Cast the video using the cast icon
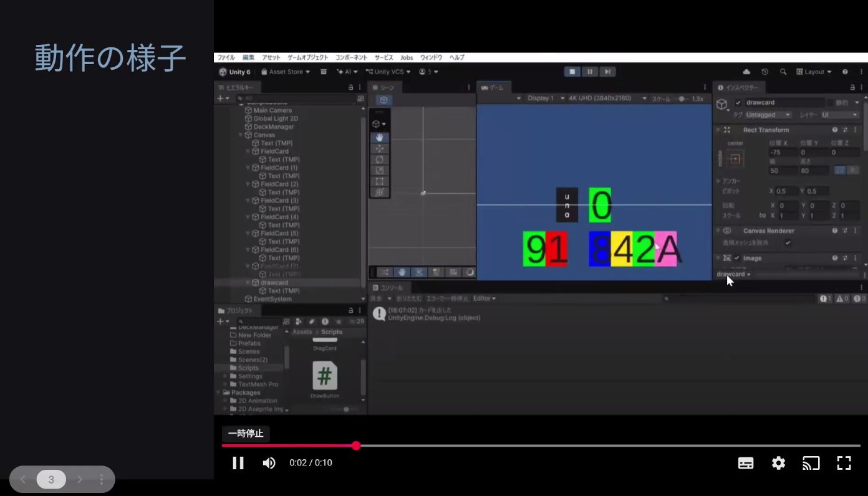Image resolution: width=868 pixels, height=496 pixels. [x=811, y=463]
